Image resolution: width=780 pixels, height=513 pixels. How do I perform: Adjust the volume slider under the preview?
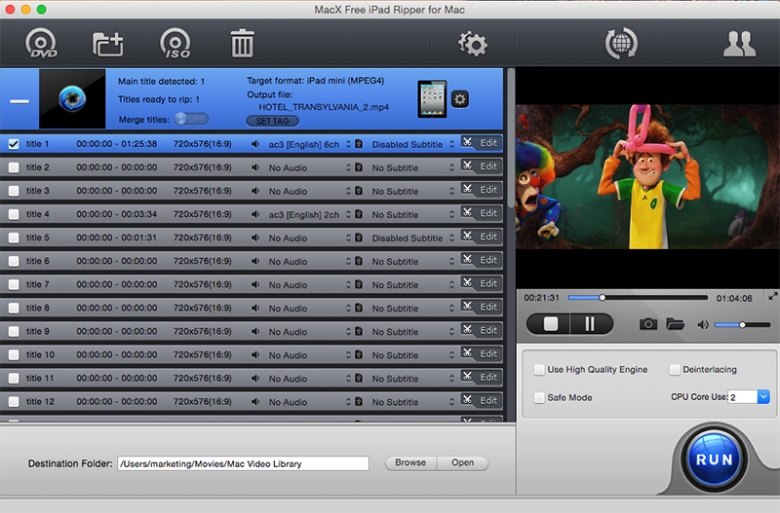pos(742,325)
